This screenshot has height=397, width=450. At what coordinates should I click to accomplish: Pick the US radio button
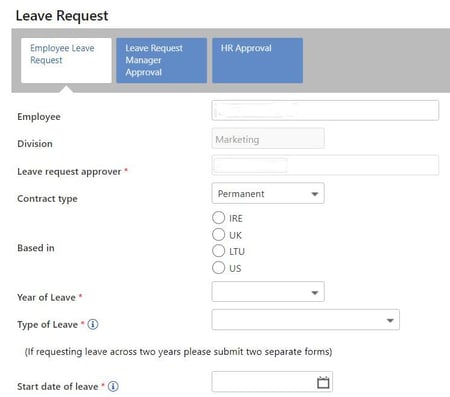[x=219, y=267]
